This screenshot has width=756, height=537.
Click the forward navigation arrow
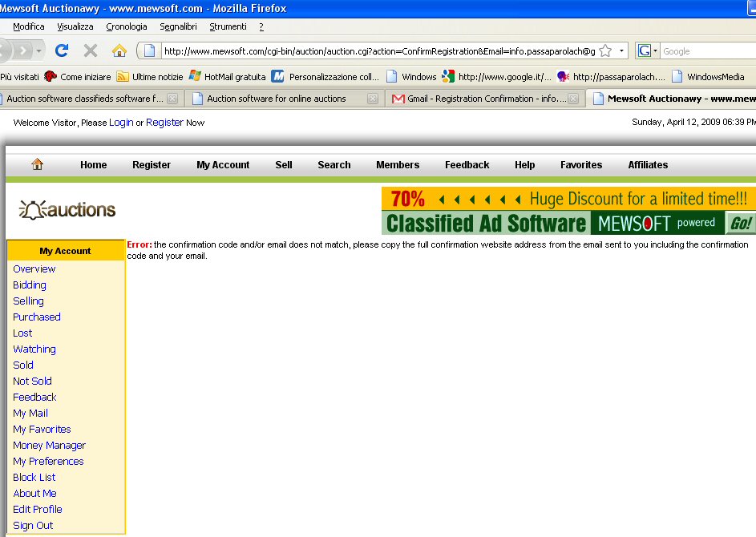(x=22, y=50)
